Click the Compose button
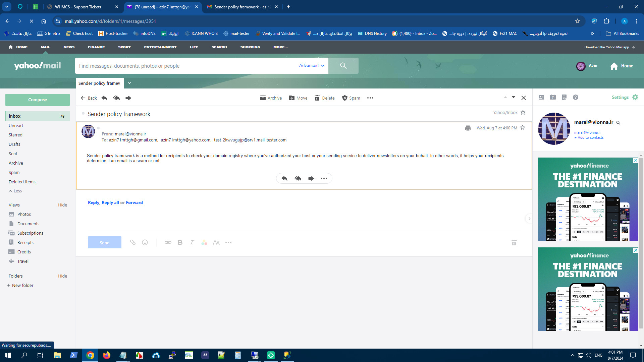The image size is (644, 362). pos(38,100)
